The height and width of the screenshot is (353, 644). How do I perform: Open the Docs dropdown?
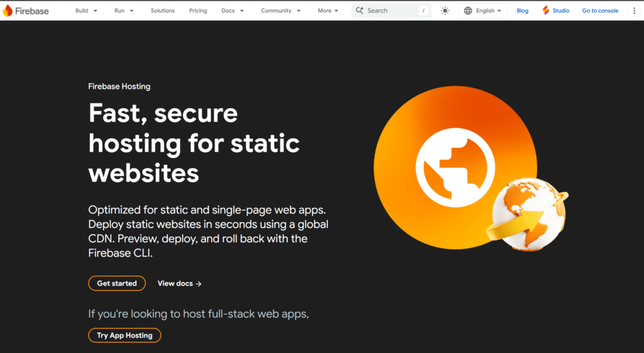(x=233, y=11)
